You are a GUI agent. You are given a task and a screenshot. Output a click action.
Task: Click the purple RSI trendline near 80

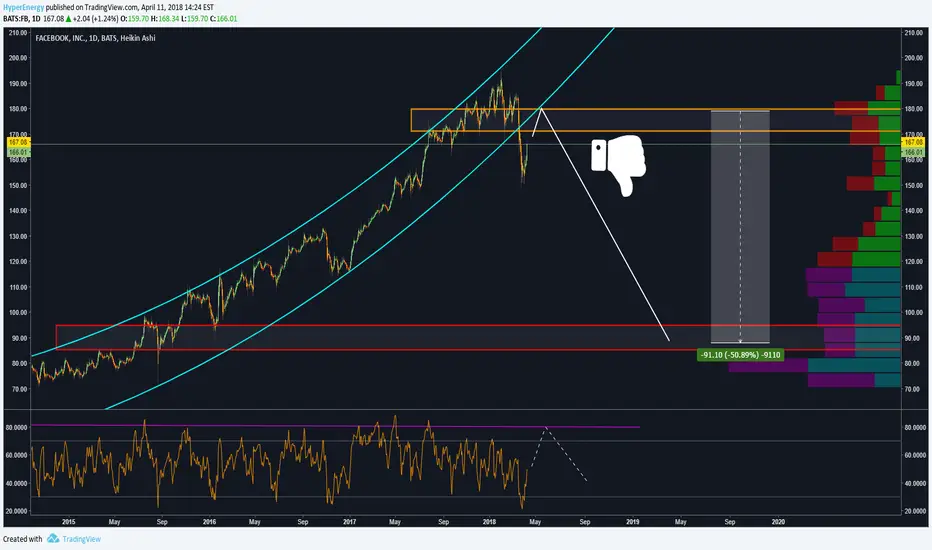tap(335, 426)
